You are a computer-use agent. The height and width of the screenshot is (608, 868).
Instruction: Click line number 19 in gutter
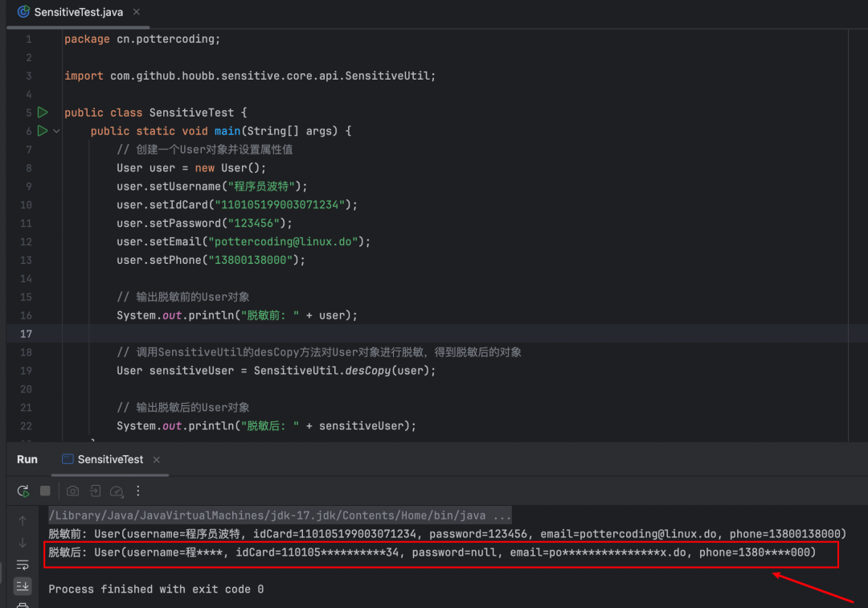(26, 371)
